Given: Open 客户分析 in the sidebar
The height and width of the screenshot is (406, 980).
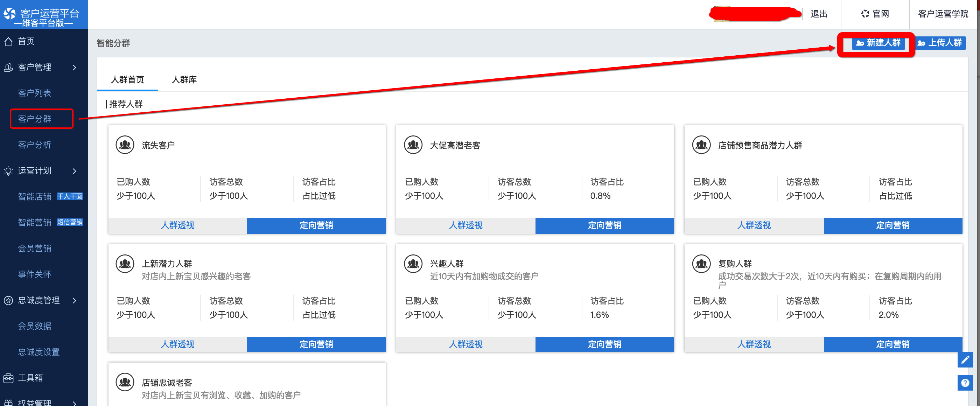Looking at the screenshot, I should coord(35,145).
